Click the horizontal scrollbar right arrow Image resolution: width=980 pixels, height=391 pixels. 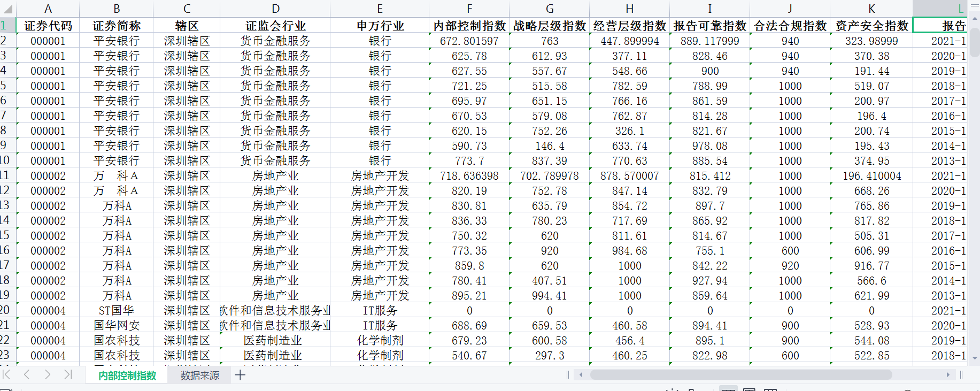pos(948,375)
